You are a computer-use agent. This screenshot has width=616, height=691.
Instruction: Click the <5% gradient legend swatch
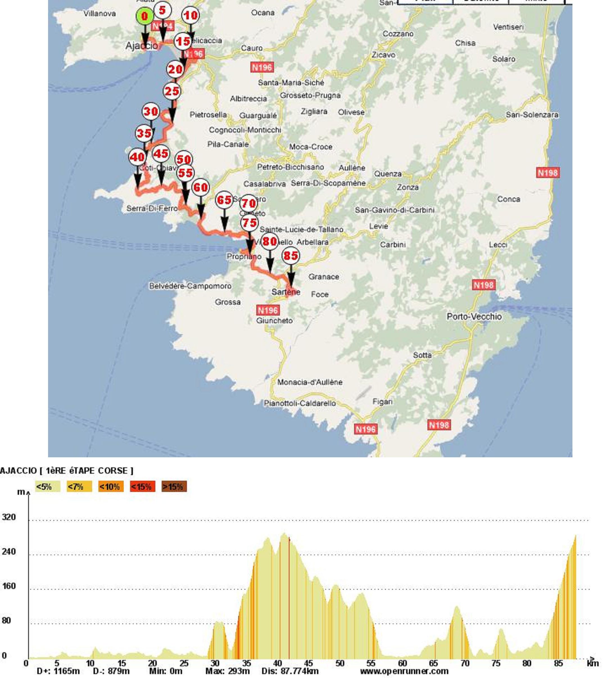(47, 487)
